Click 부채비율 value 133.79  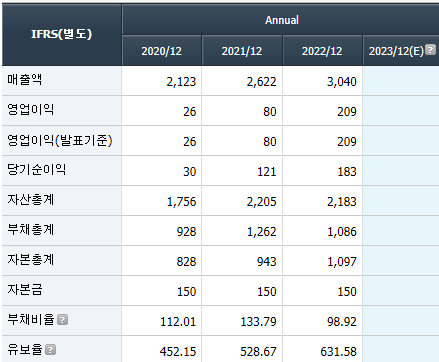pyautogui.click(x=258, y=322)
